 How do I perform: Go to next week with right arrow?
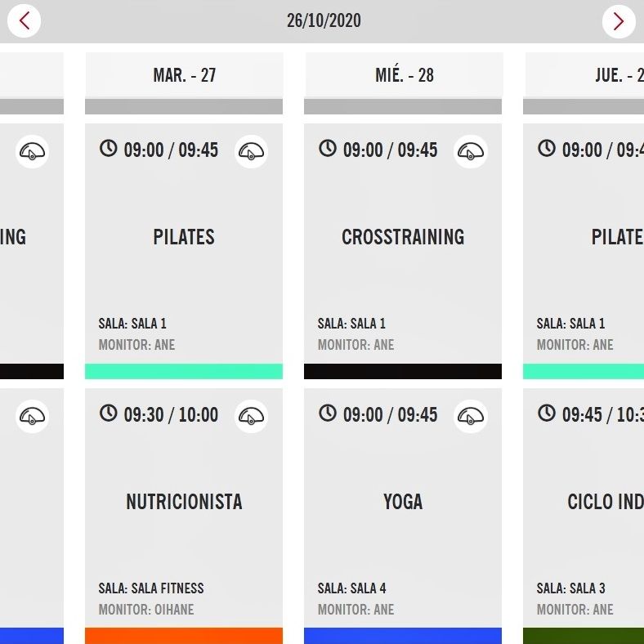tap(618, 21)
